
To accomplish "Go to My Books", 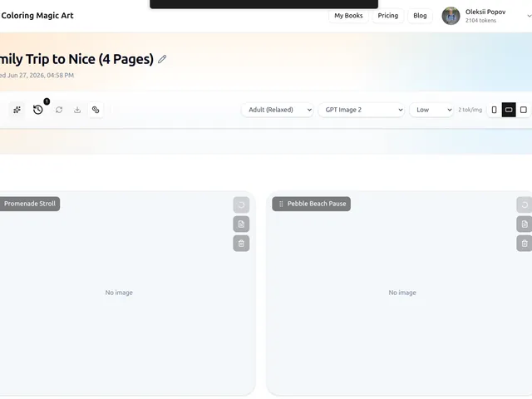I will pos(348,16).
